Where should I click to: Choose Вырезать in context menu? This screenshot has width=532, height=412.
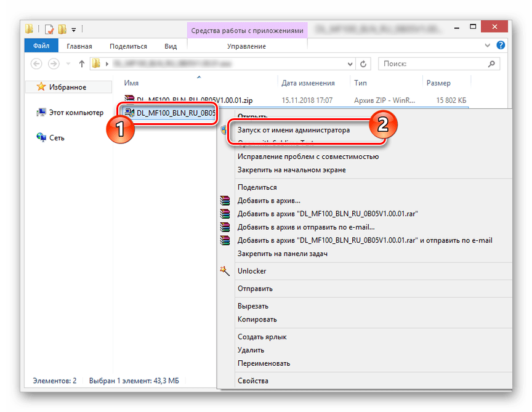pyautogui.click(x=253, y=306)
